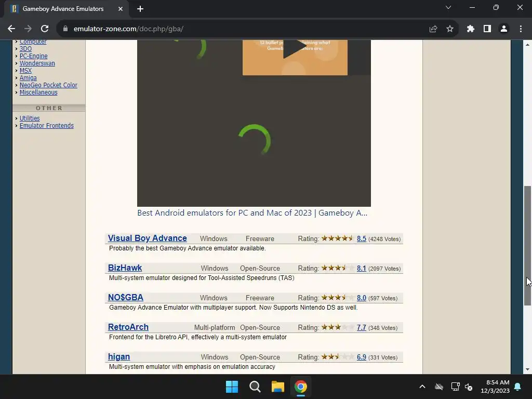
Task: Open higan emulator page
Action: pos(119,356)
